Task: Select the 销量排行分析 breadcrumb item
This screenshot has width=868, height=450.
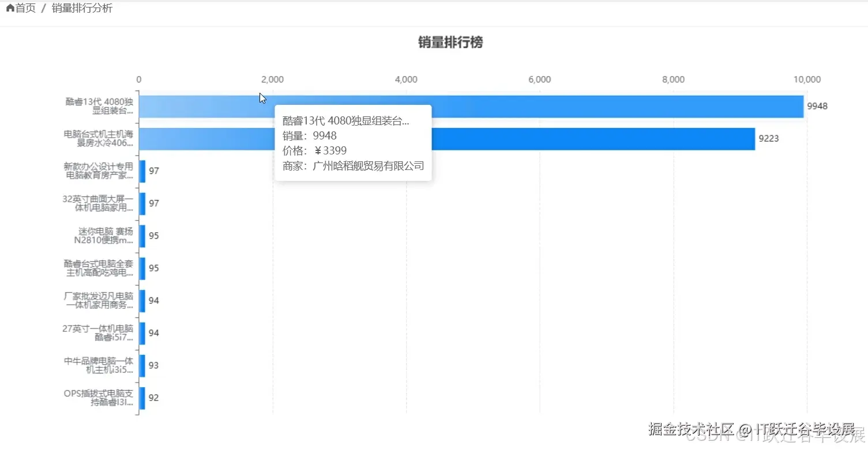Action: click(x=82, y=9)
